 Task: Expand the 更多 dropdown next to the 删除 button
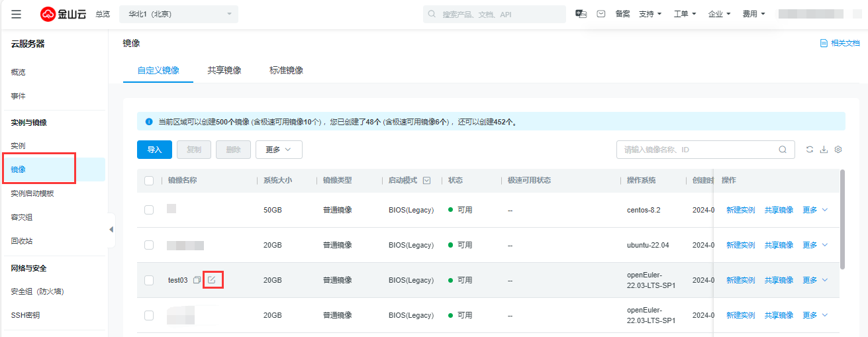[x=279, y=150]
